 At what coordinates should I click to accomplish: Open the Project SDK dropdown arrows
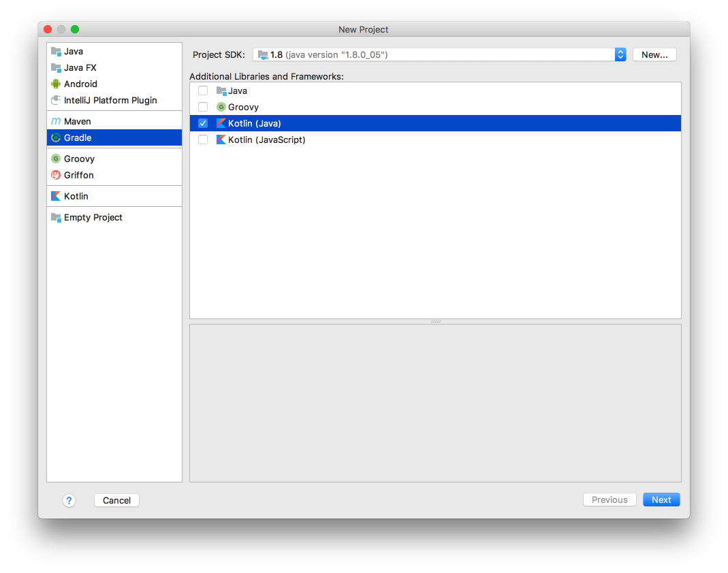pos(620,54)
